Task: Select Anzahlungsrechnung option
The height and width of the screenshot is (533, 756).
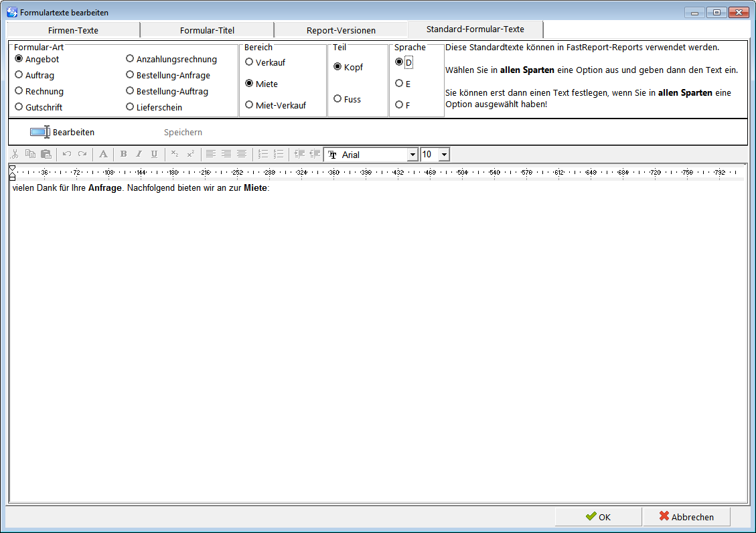Action: click(171, 59)
